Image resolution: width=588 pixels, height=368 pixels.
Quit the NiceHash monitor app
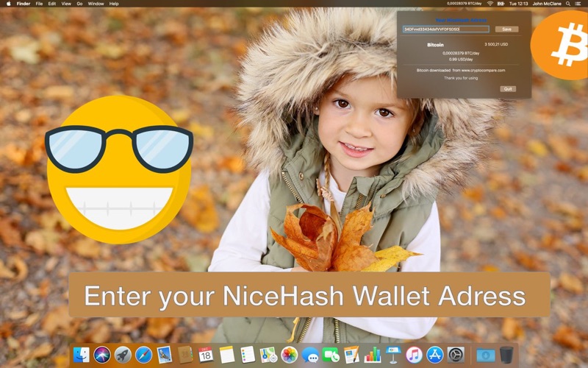[508, 89]
